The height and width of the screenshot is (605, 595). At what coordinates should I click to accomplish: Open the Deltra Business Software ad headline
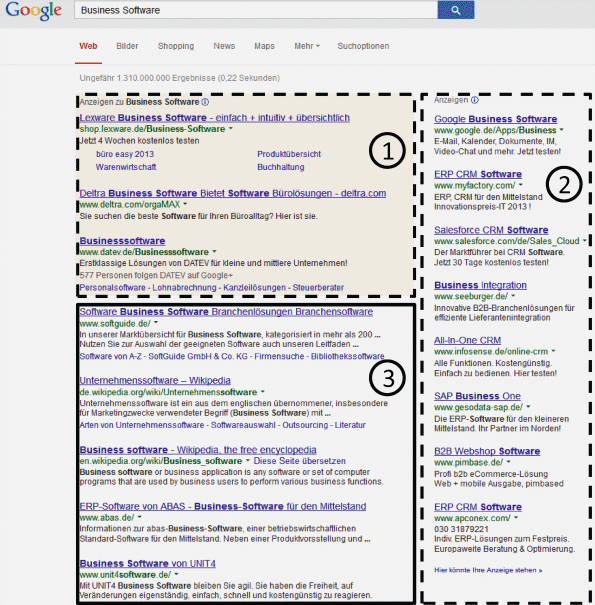pos(233,193)
